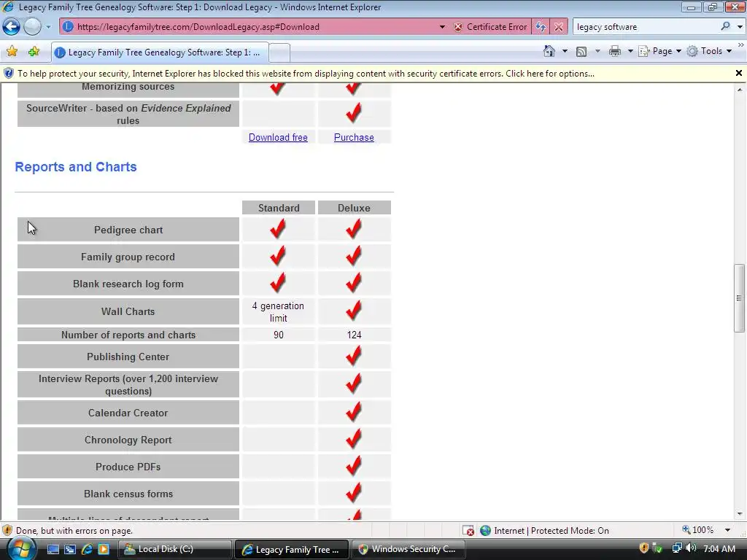Close the security information bar

pos(738,73)
